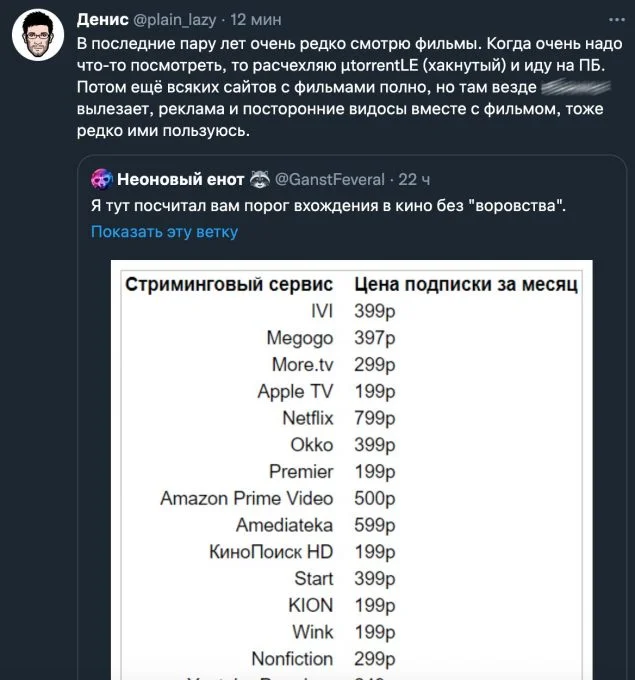Screen dimensions: 635x680
Task: Open Денис profile avatar picture
Action: tap(38, 35)
